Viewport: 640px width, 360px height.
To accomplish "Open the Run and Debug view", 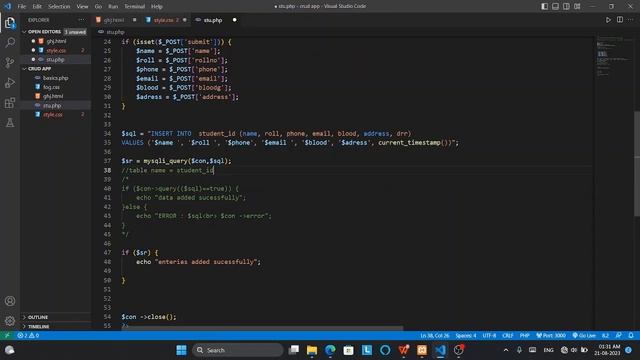I will [x=10, y=82].
